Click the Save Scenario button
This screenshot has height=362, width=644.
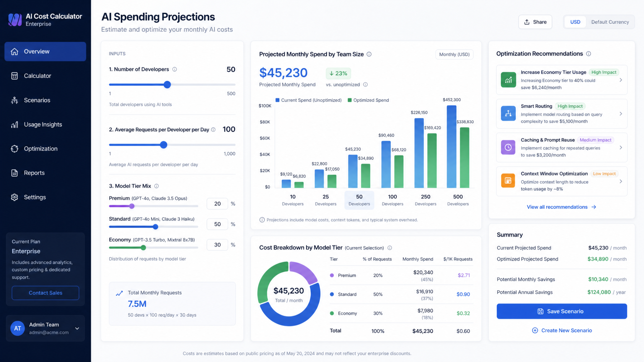562,311
